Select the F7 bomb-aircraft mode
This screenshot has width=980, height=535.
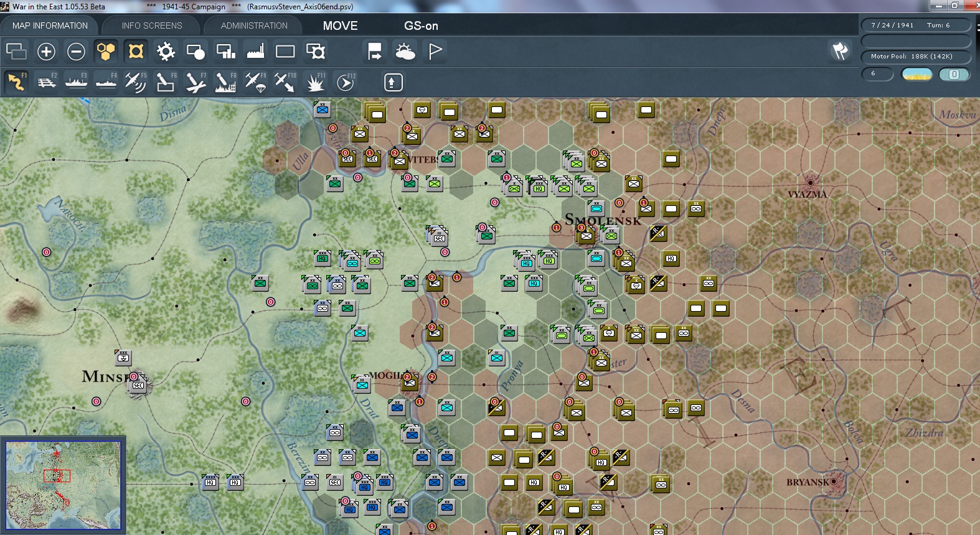(196, 81)
